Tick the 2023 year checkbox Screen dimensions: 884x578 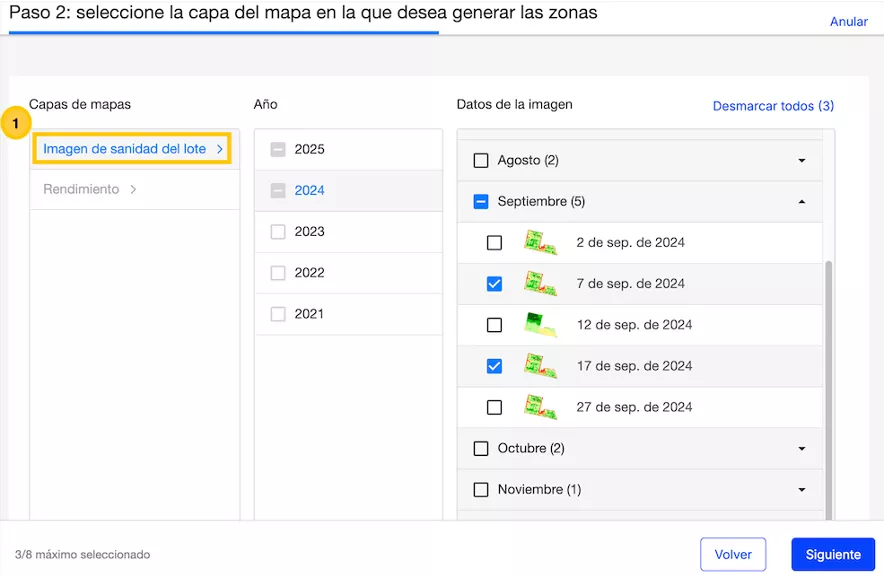(278, 232)
